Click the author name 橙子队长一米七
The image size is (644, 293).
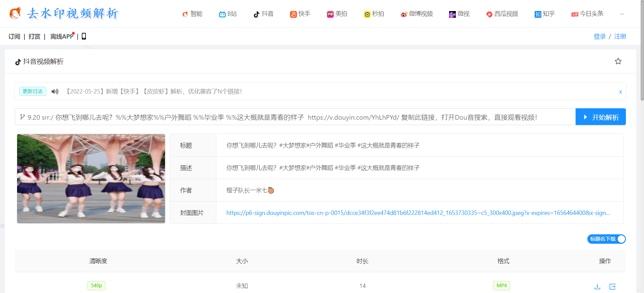(250, 190)
